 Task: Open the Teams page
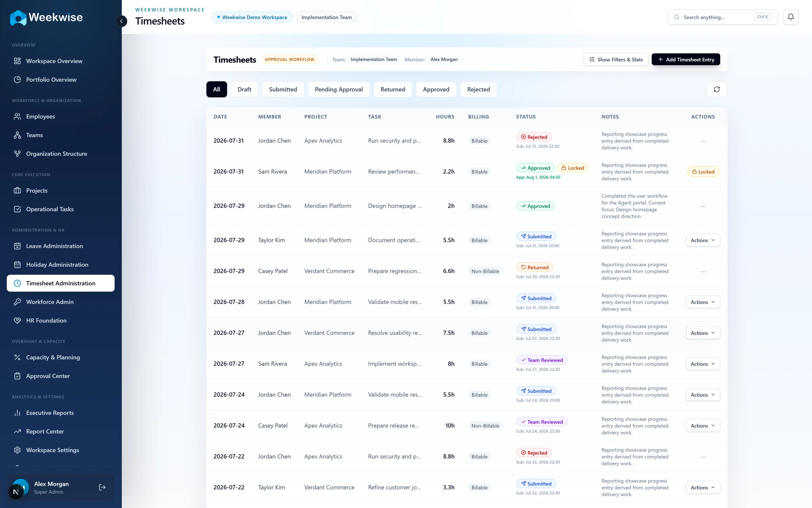tap(61, 135)
